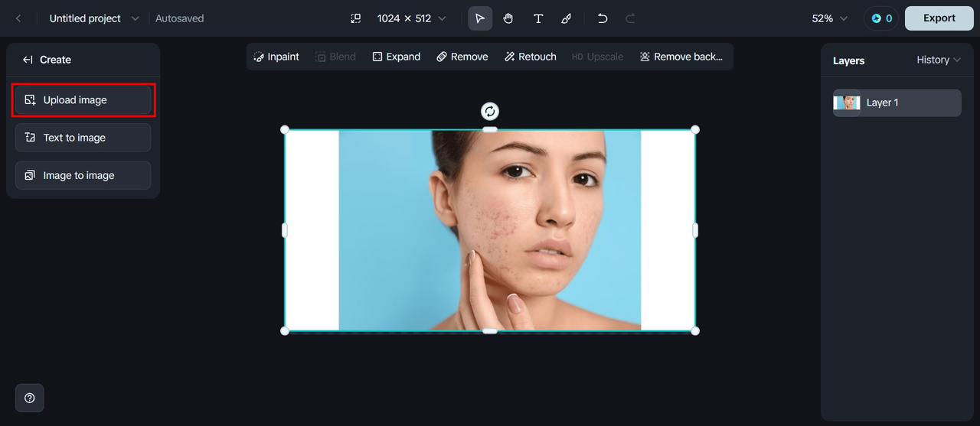This screenshot has height=426, width=980.
Task: Click the top-left corner resize handle
Action: [x=285, y=129]
